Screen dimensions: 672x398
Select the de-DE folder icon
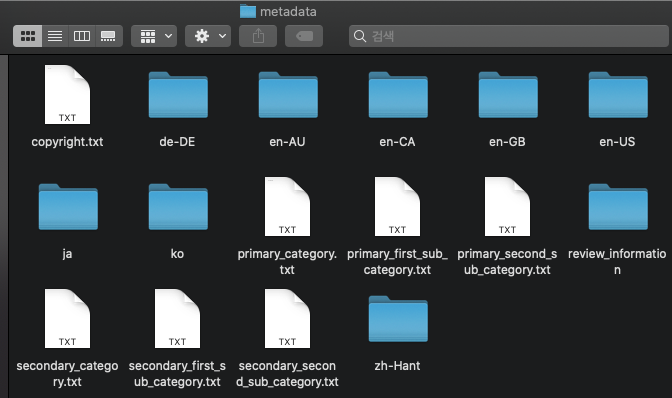[x=178, y=95]
